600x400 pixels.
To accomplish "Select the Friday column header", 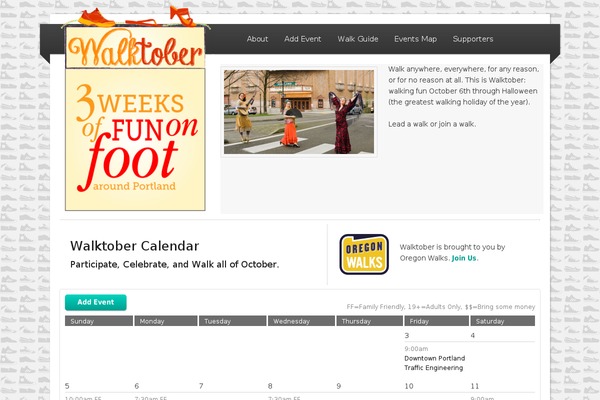I will pyautogui.click(x=436, y=321).
